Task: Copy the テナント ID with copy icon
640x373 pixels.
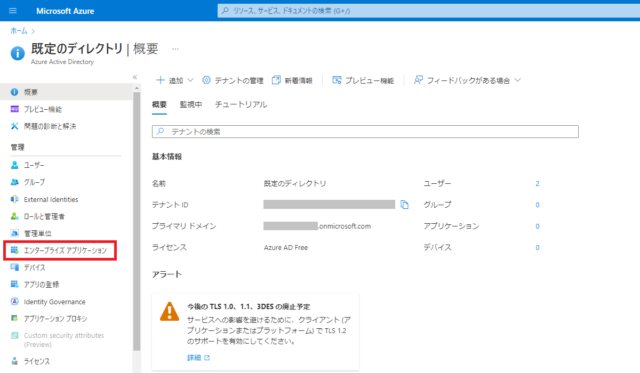Action: 404,204
